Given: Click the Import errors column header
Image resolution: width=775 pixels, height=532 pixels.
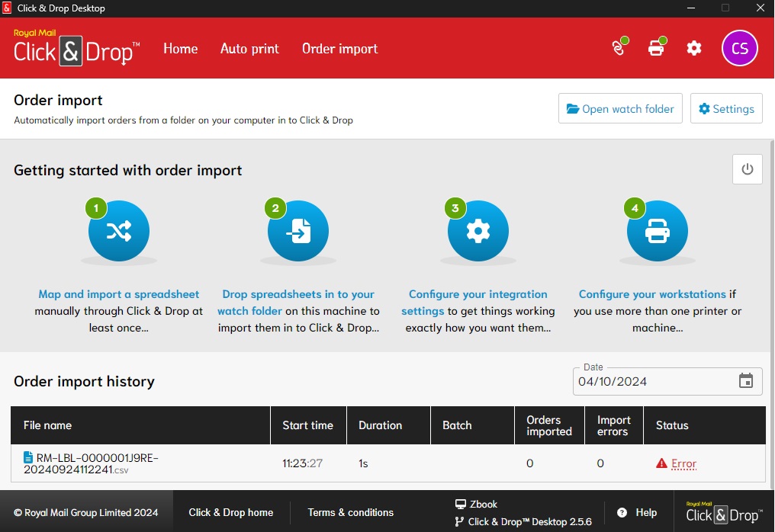Looking at the screenshot, I should 613,425.
